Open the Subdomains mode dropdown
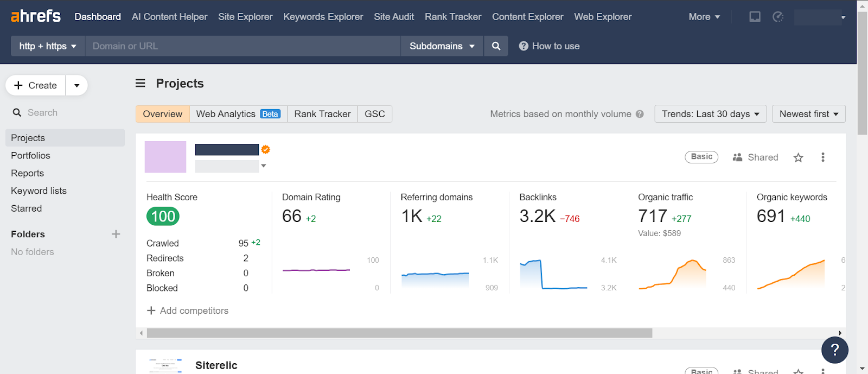The image size is (868, 374). 442,46
